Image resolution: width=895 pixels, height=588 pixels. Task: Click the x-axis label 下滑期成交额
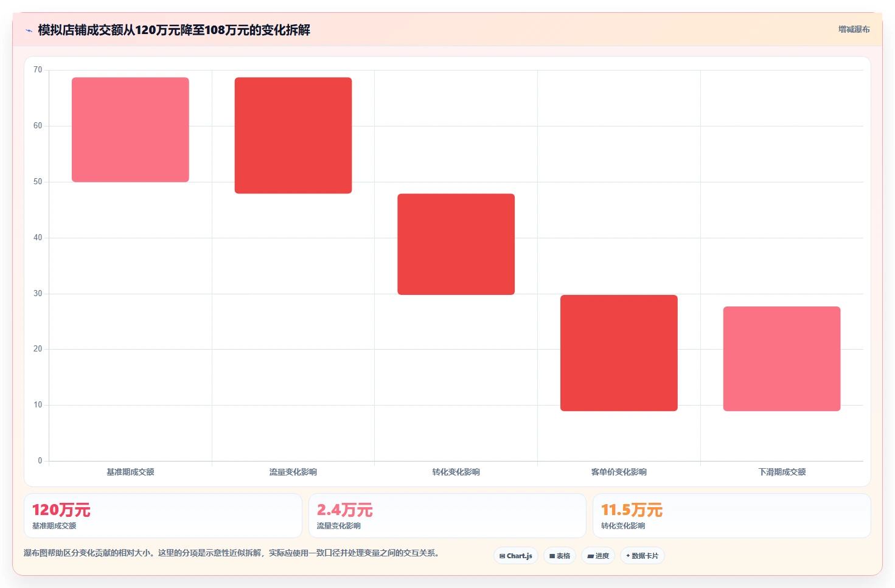point(782,472)
